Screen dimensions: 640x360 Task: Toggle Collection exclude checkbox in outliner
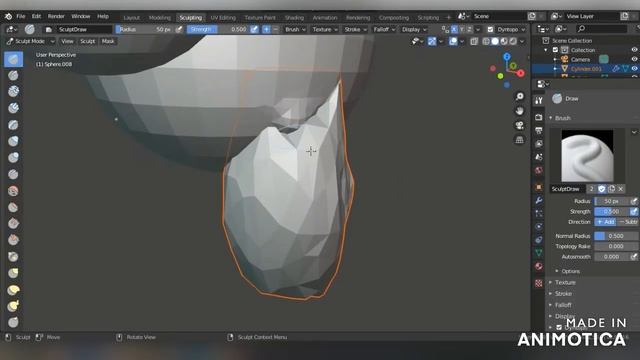555,50
